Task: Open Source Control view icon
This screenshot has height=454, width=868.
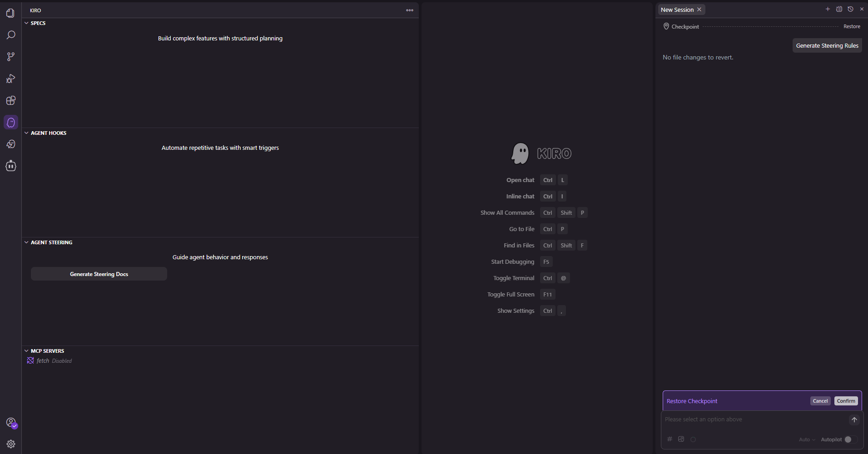Action: (x=10, y=57)
